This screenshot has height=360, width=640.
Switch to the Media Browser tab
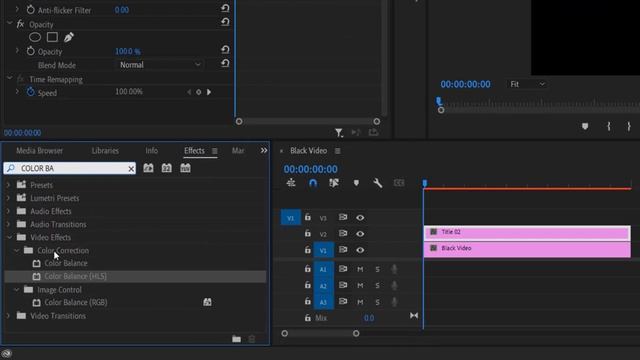[x=40, y=151]
